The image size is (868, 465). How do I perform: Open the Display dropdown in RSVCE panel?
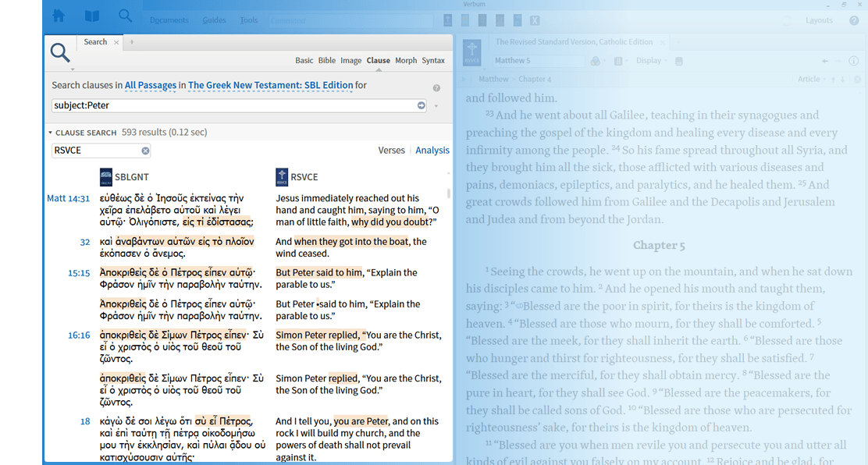tap(651, 61)
